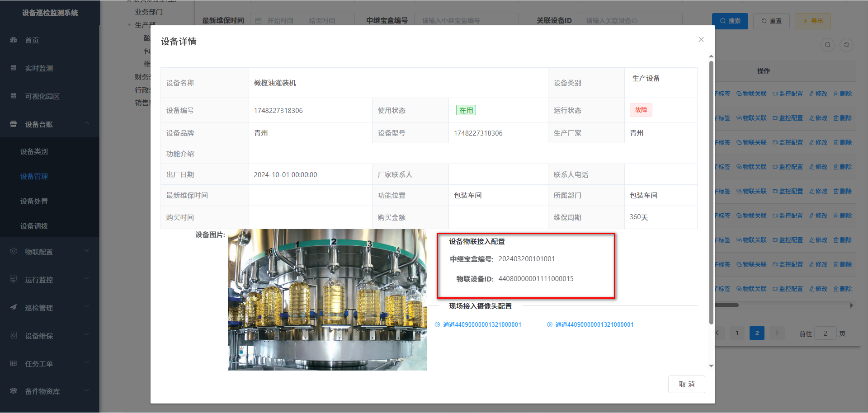This screenshot has width=868, height=413.
Task: Open the second camera channel link
Action: click(594, 324)
